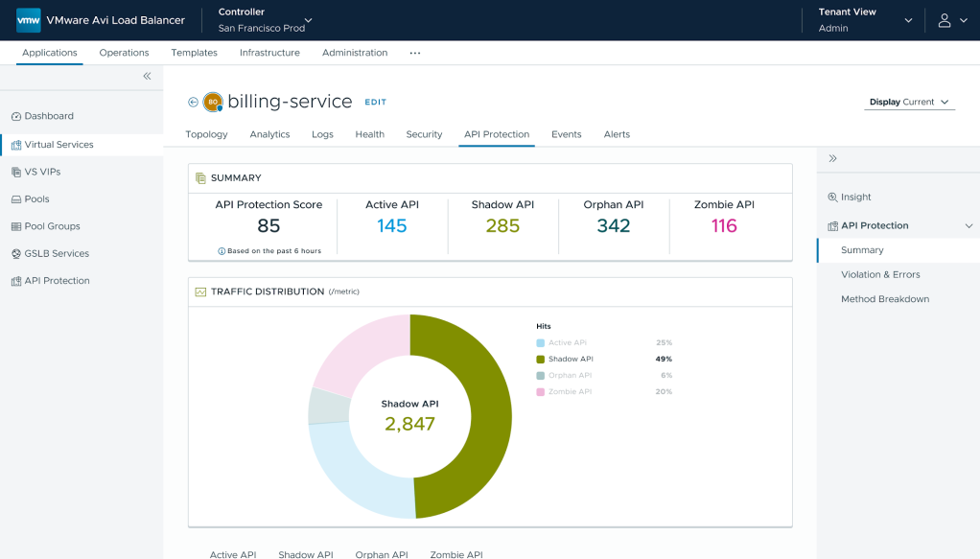The width and height of the screenshot is (980, 559).
Task: Click the billing-service health badge icon
Action: [x=213, y=102]
